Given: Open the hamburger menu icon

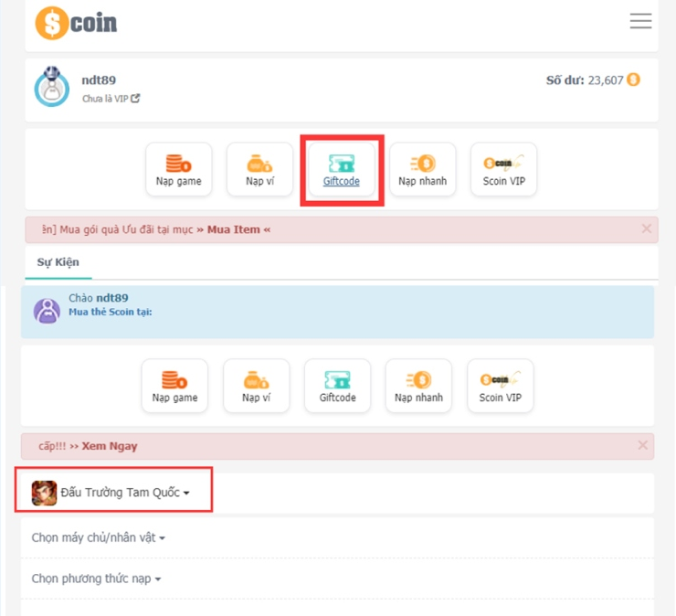Looking at the screenshot, I should pyautogui.click(x=640, y=21).
